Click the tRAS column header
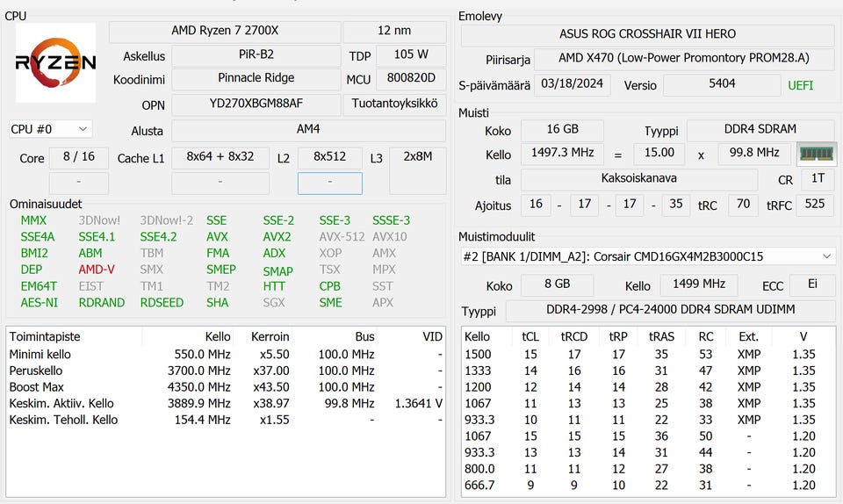Viewport: 843px width, 504px height. (661, 337)
